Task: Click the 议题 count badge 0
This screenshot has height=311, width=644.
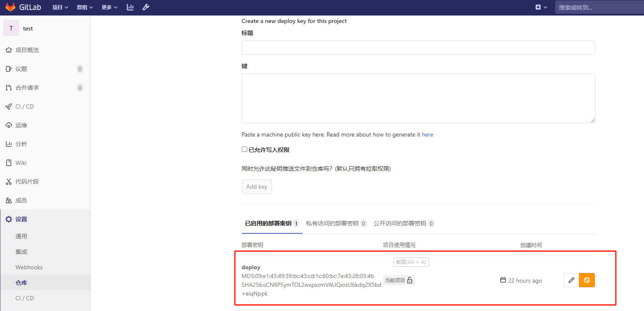Action: pyautogui.click(x=80, y=69)
